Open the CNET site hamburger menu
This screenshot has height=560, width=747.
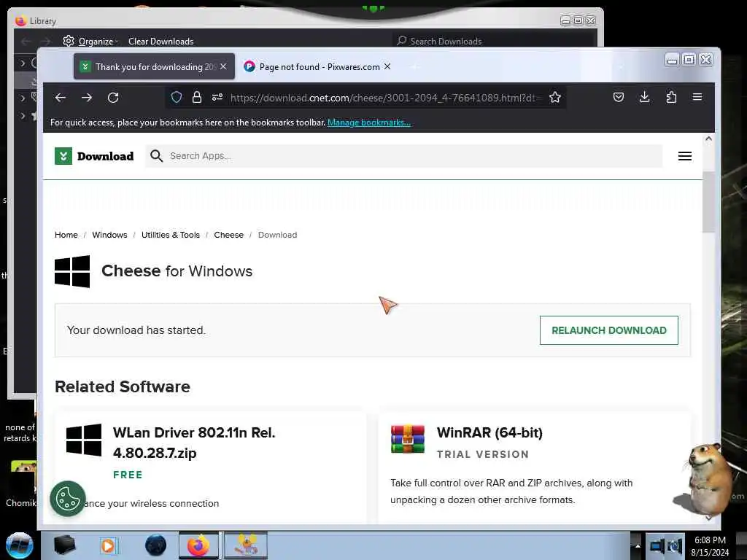point(684,156)
